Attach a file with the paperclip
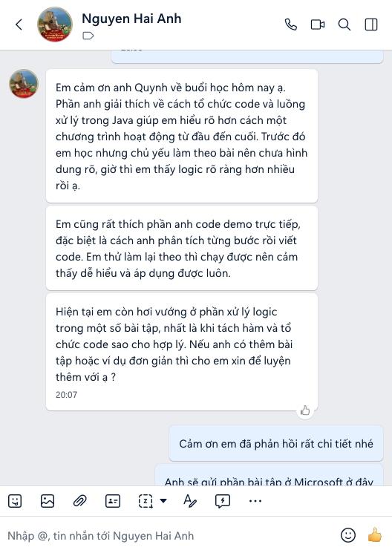 pos(79,501)
